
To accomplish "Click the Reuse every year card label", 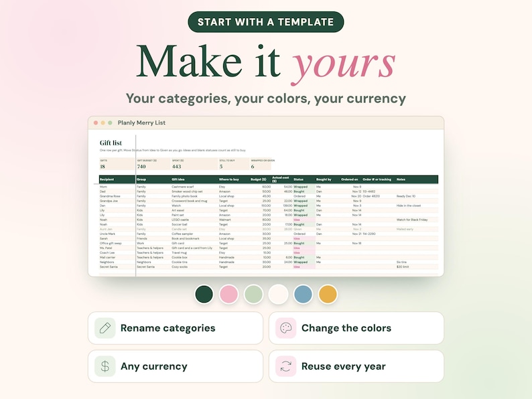I will tap(343, 366).
